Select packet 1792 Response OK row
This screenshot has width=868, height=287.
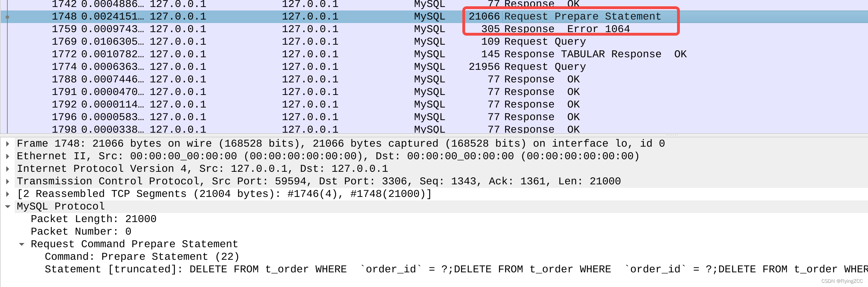click(434, 104)
